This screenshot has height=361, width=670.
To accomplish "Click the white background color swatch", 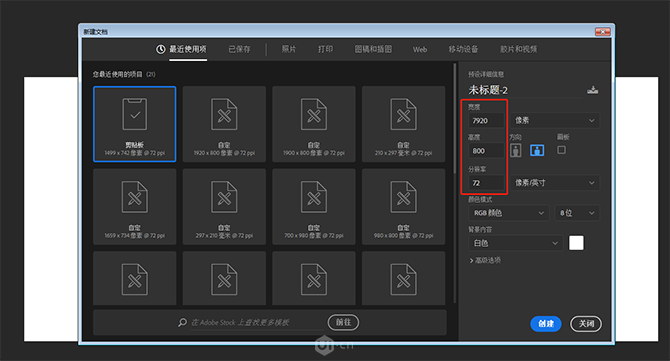I will coord(576,243).
